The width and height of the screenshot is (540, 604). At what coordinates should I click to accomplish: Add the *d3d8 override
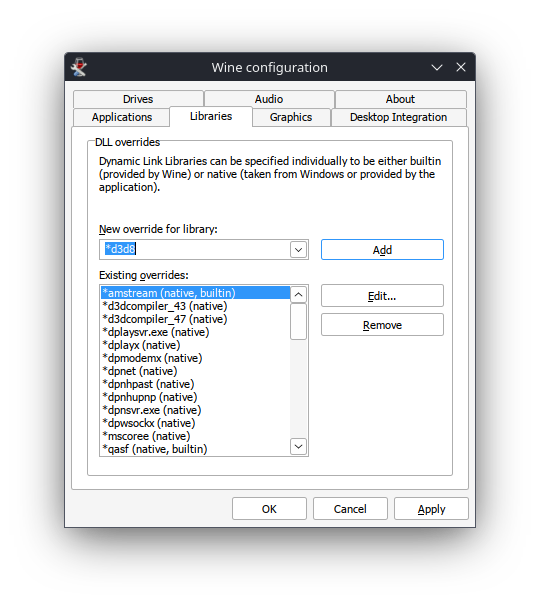[382, 250]
